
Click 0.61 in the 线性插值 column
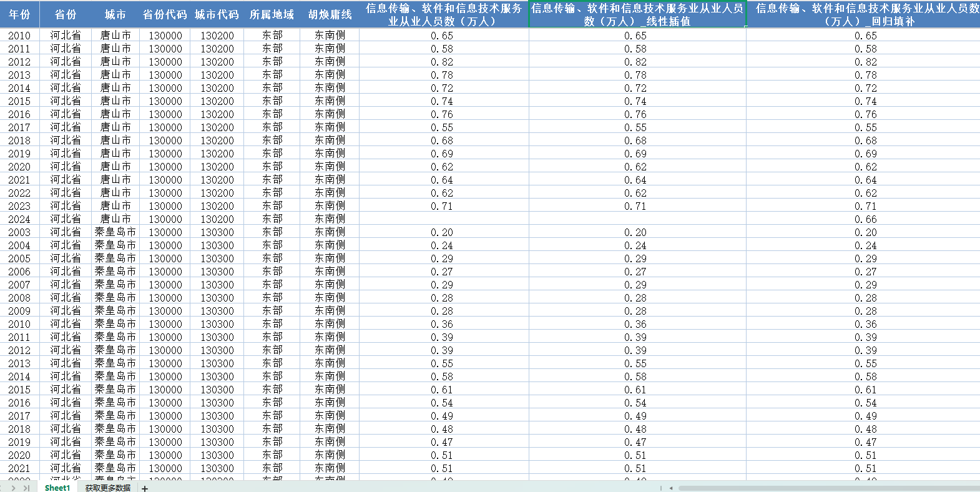[x=635, y=390]
